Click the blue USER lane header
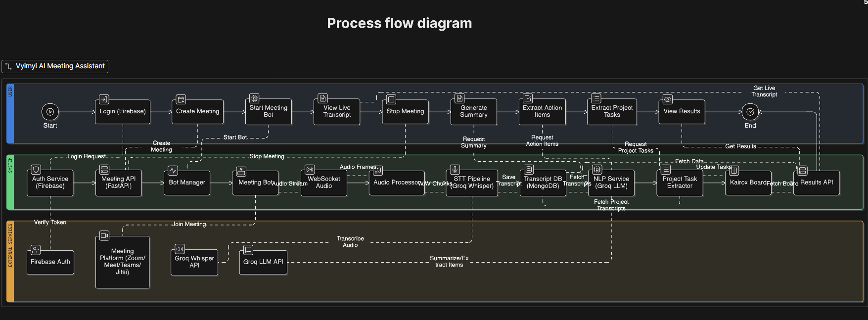The height and width of the screenshot is (320, 868). pos(10,114)
